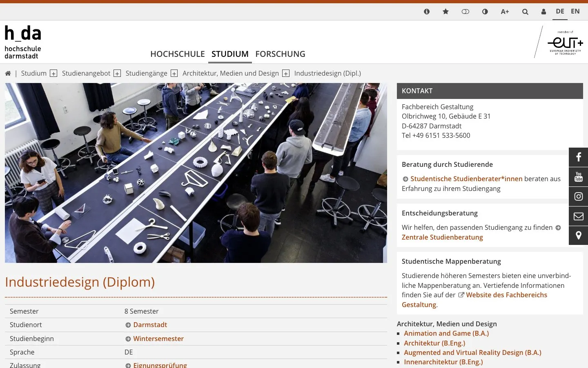Image resolution: width=588 pixels, height=368 pixels.
Task: Click the Studiengänge breadcrumb link
Action: 147,73
